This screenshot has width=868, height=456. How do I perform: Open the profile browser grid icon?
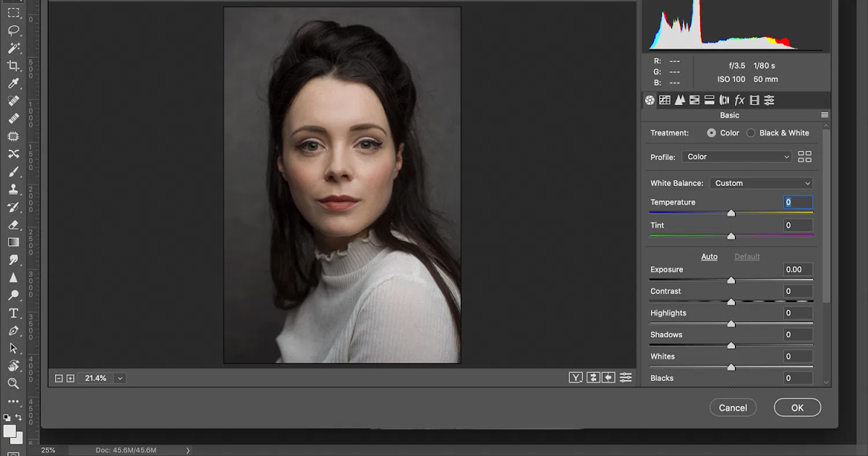click(804, 156)
